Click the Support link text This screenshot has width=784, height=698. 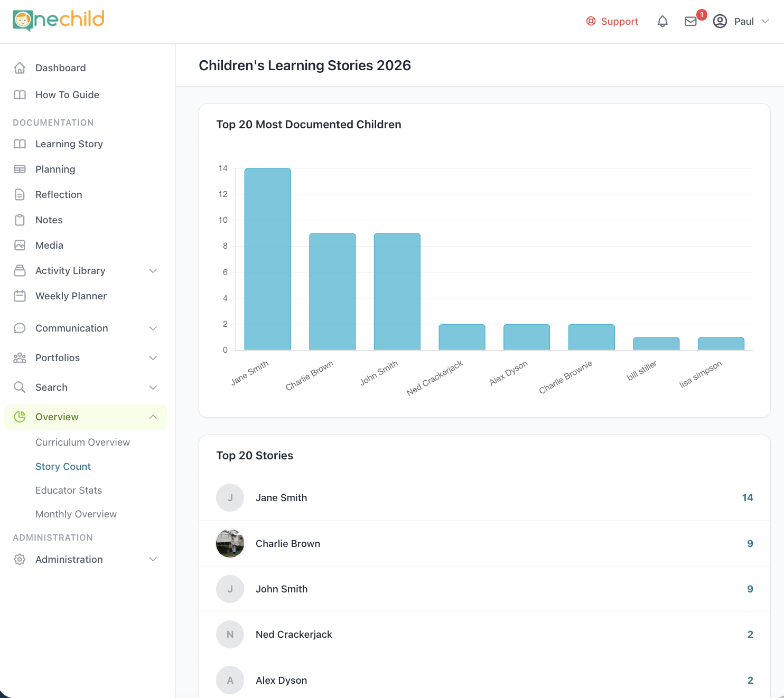[x=620, y=22]
